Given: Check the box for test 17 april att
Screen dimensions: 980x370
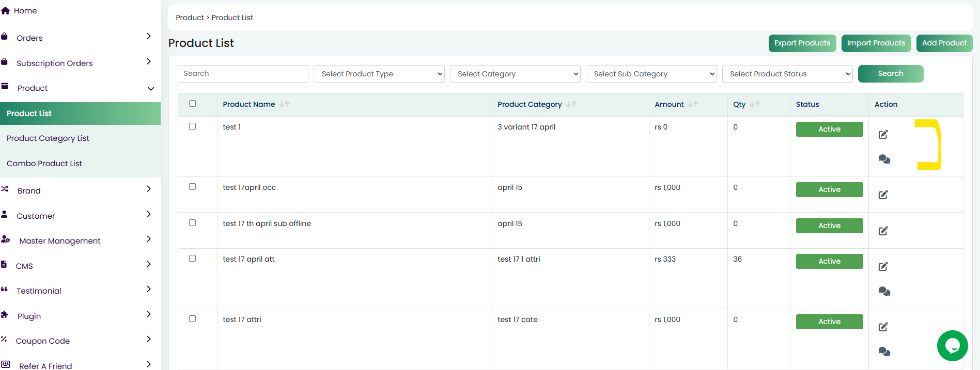Looking at the screenshot, I should point(193,259).
